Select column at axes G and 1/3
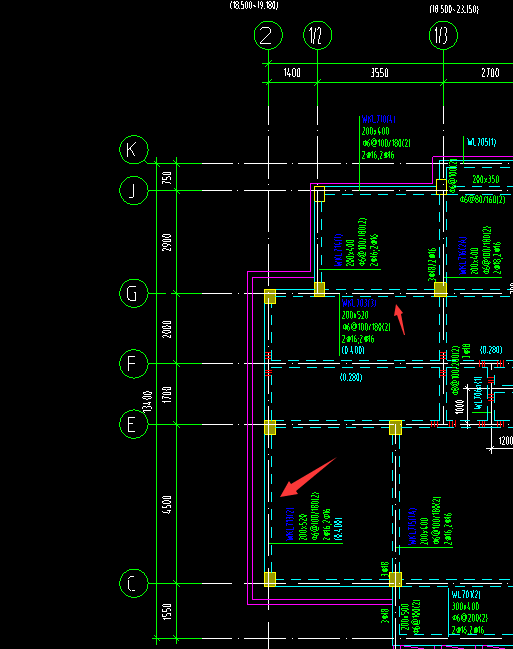513x649 pixels. (x=441, y=289)
